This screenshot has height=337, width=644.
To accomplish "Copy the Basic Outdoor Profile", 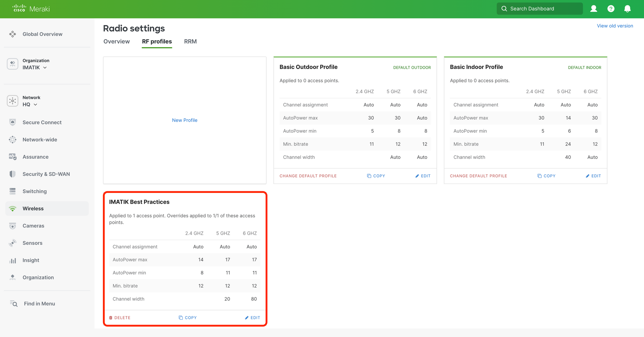I will (x=376, y=176).
